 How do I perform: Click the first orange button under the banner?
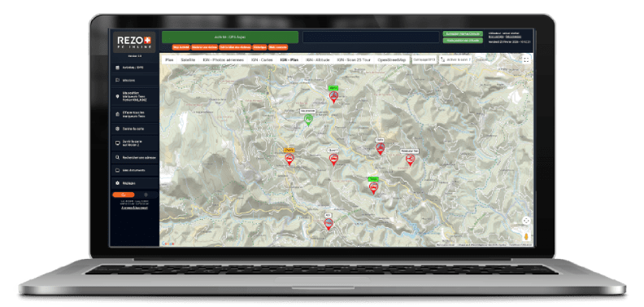click(x=181, y=47)
